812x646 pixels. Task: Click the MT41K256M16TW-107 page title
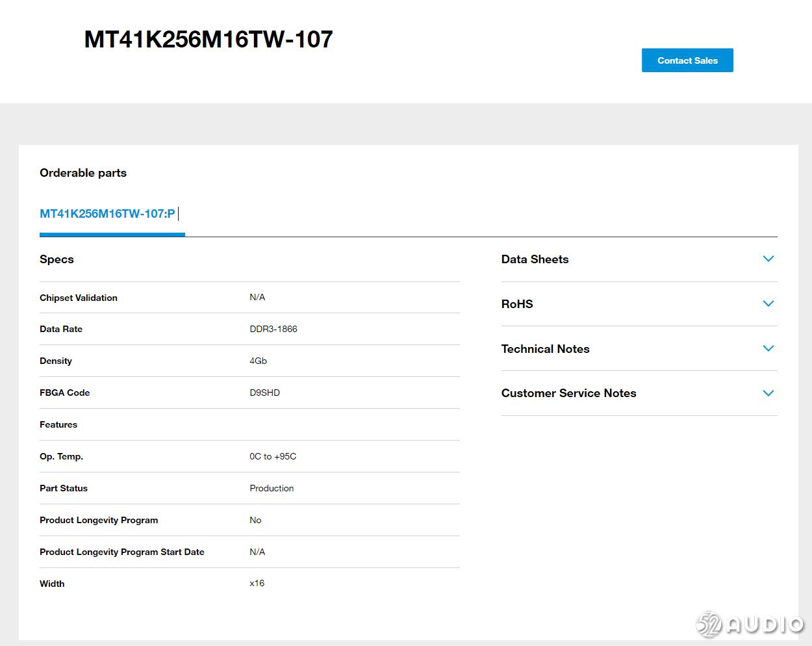point(209,40)
